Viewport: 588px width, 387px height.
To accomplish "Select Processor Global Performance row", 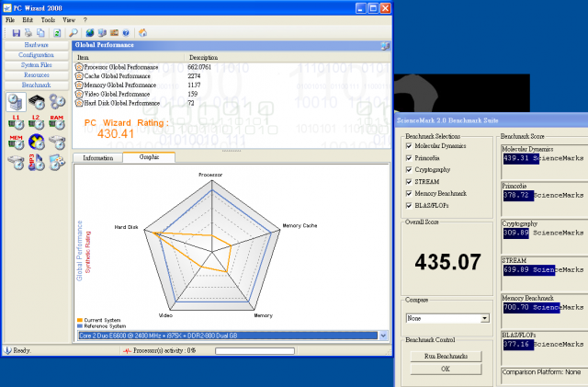I will click(x=232, y=67).
